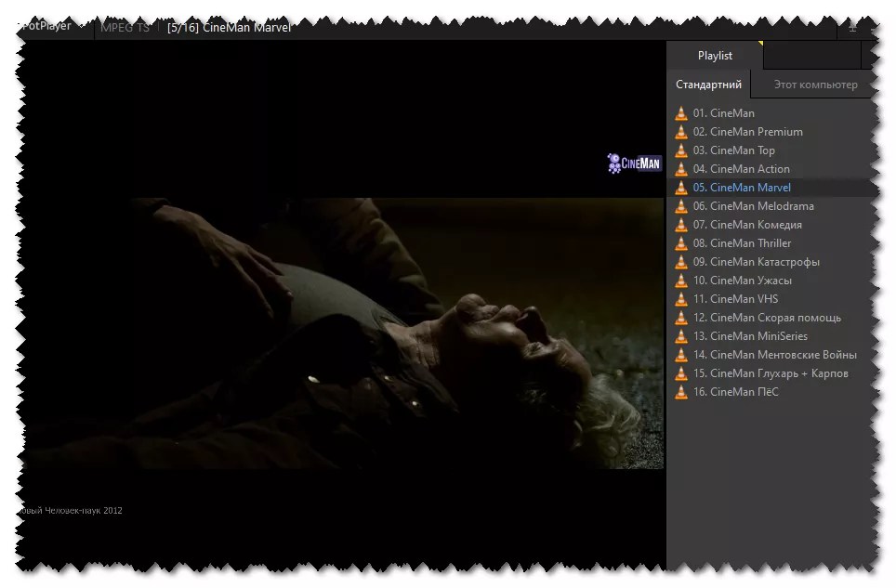
Task: Click the cone icon next to 16. CineMan ПёС
Action: 680,392
